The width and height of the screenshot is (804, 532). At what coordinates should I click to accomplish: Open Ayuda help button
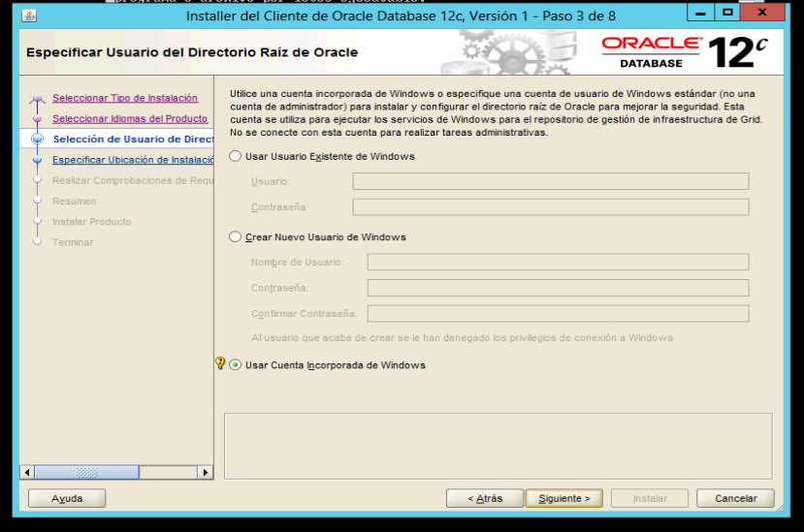coord(66,498)
